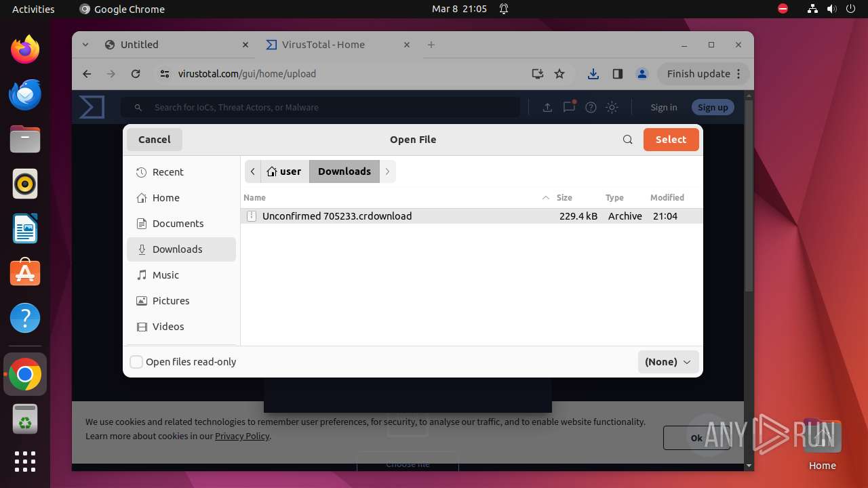Viewport: 868px width, 488px height.
Task: Select Music in the sidebar
Action: click(x=181, y=275)
